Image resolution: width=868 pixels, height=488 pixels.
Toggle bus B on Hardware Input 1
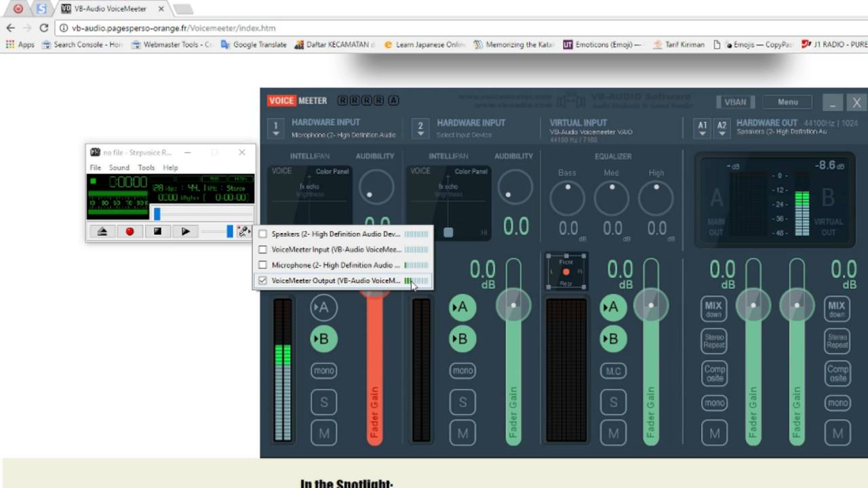coord(323,339)
